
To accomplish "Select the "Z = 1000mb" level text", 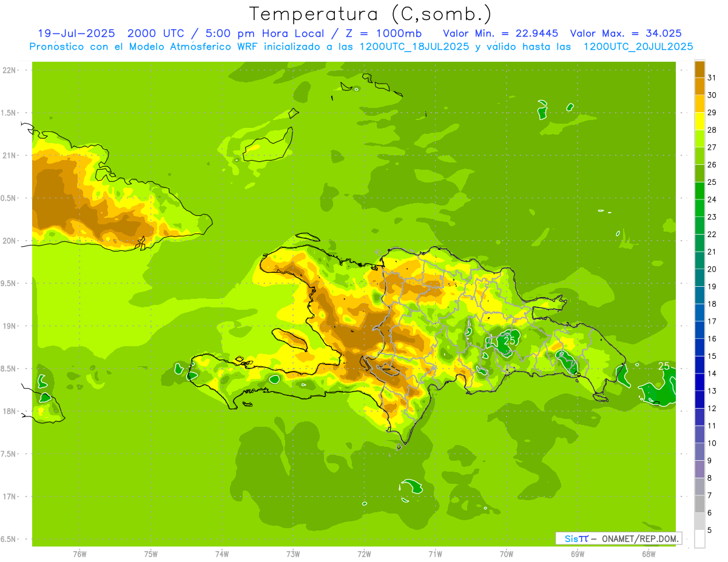I will pyautogui.click(x=386, y=33).
